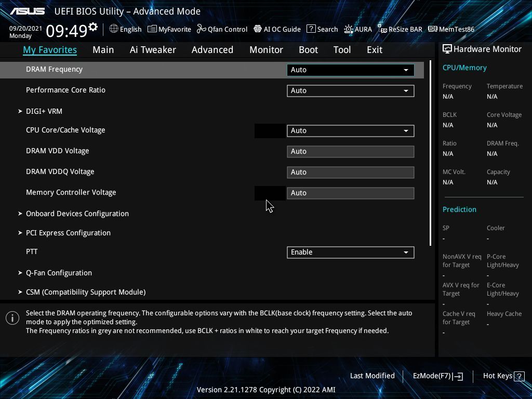This screenshot has width=532, height=399.
Task: Launch AI OC Guide icon
Action: pyautogui.click(x=258, y=29)
